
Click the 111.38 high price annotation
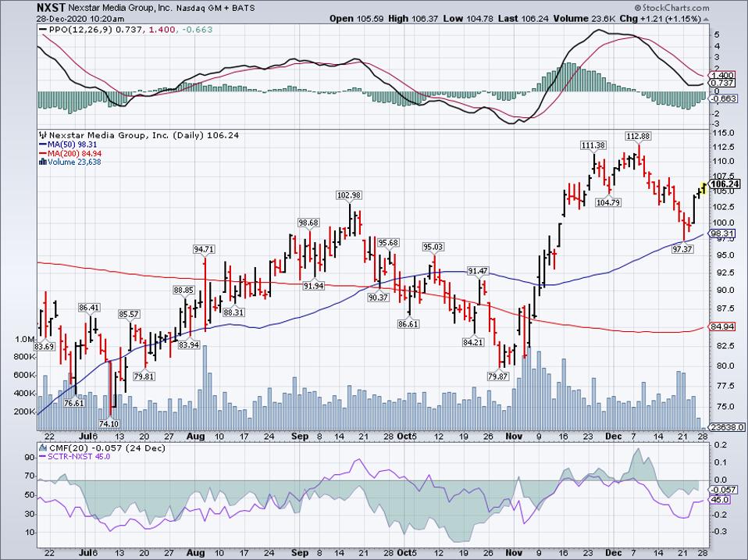(x=593, y=145)
